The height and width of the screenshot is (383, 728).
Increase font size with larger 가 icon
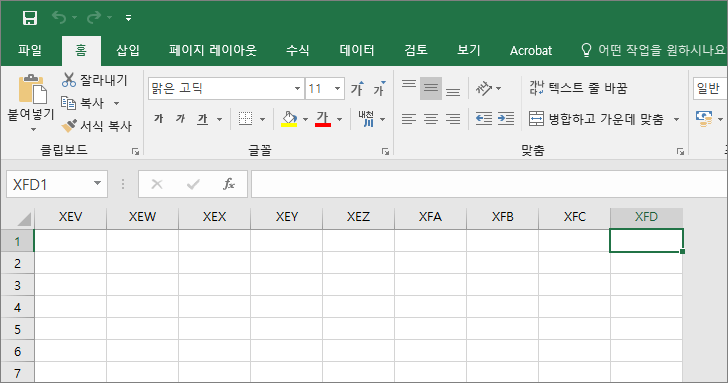tap(358, 88)
